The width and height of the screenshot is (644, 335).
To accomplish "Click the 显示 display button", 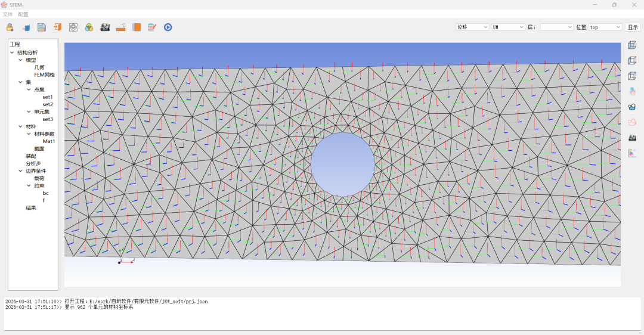I will [x=633, y=27].
